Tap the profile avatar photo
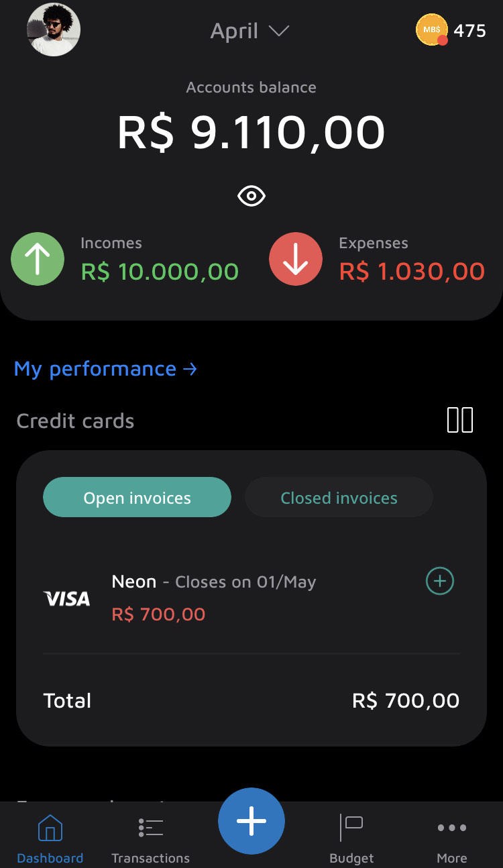The height and width of the screenshot is (868, 503). pos(54,30)
